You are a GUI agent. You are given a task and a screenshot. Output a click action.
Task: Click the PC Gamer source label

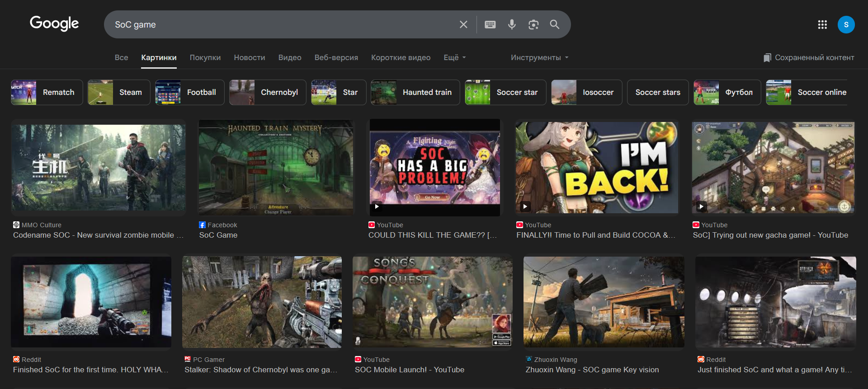[209, 360]
